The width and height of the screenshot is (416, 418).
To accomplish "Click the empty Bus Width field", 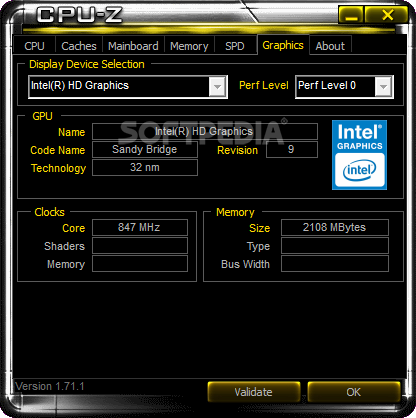I will coord(335,264).
